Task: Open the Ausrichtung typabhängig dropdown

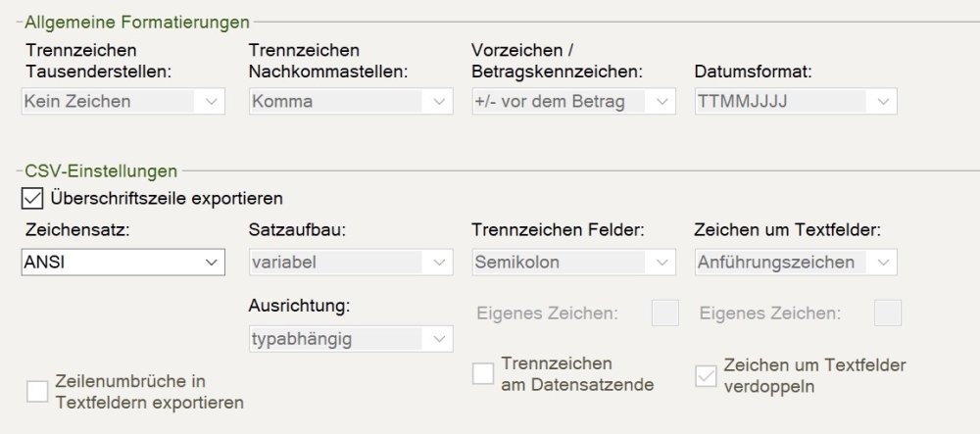Action: (351, 339)
